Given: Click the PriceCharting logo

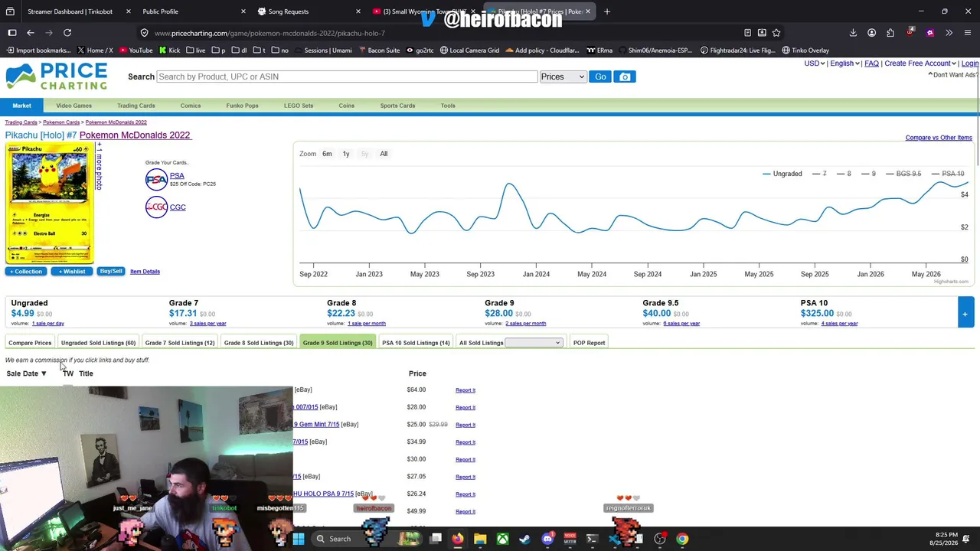Looking at the screenshot, I should click(57, 77).
